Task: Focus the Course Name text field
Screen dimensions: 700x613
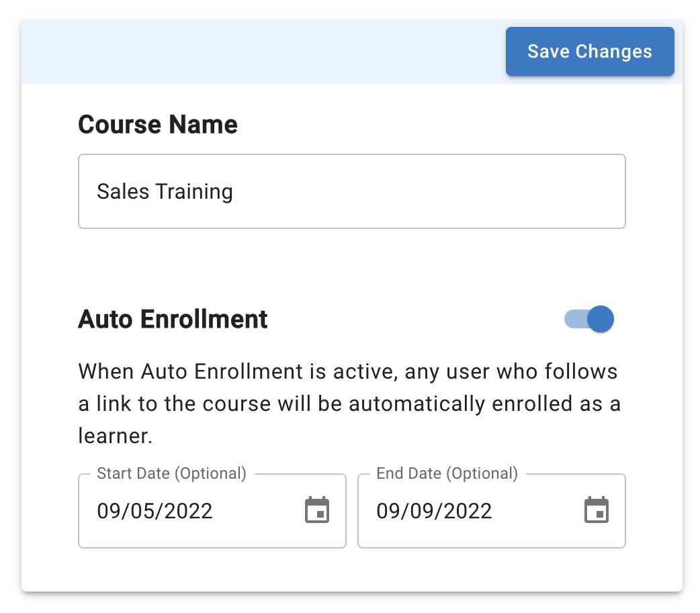Action: [352, 192]
